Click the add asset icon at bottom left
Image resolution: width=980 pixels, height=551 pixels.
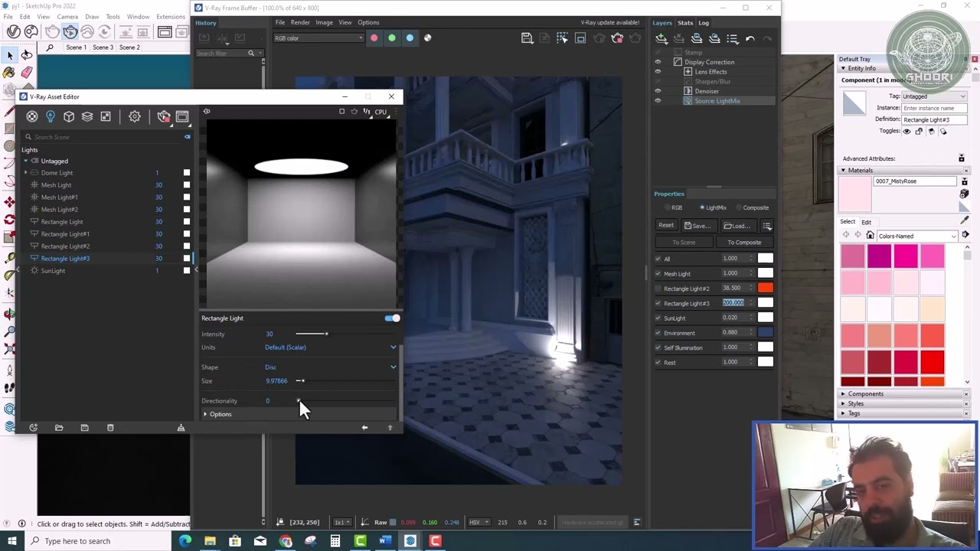pos(34,428)
